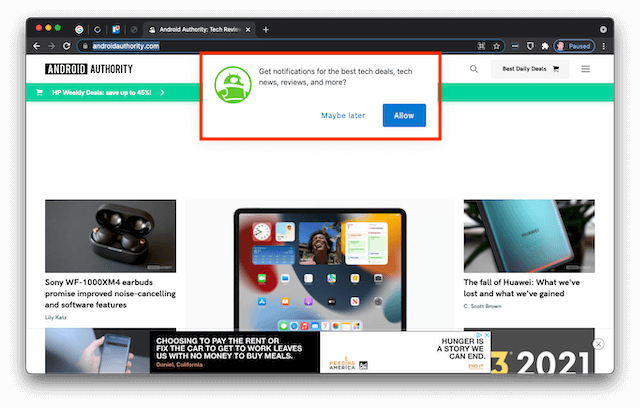Close the Android Authority tab
The width and height of the screenshot is (640, 408).
point(248,29)
